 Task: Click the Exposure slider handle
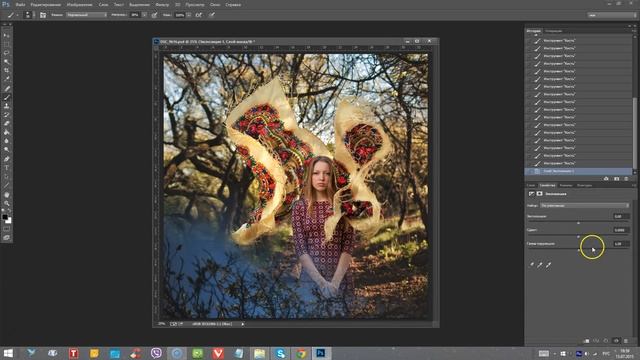point(578,223)
